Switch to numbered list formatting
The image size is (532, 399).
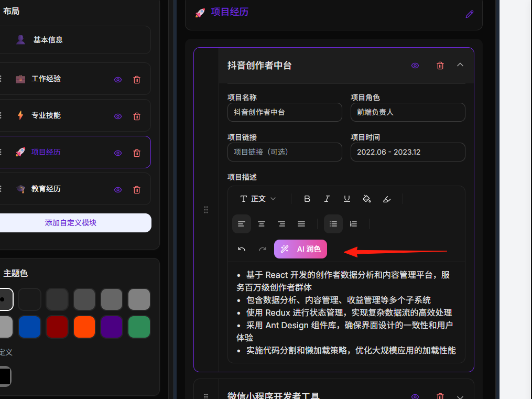(x=354, y=224)
